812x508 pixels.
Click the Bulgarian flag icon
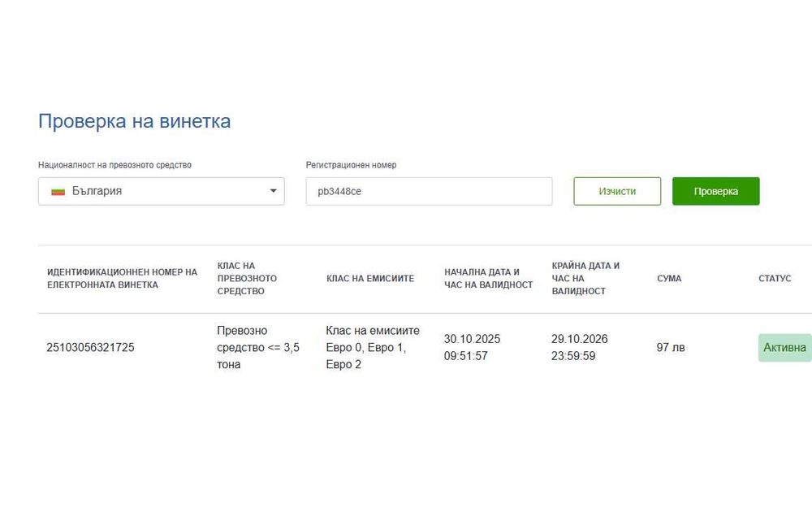click(x=58, y=192)
